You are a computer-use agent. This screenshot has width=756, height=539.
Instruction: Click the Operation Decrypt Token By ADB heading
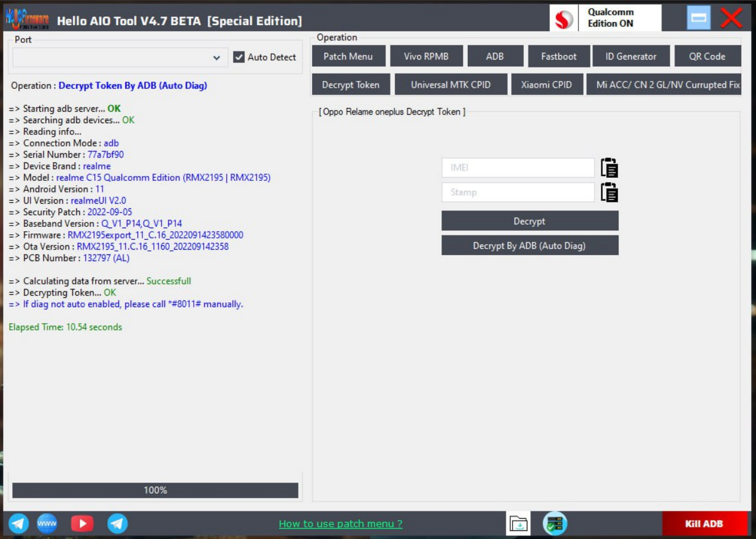click(109, 85)
